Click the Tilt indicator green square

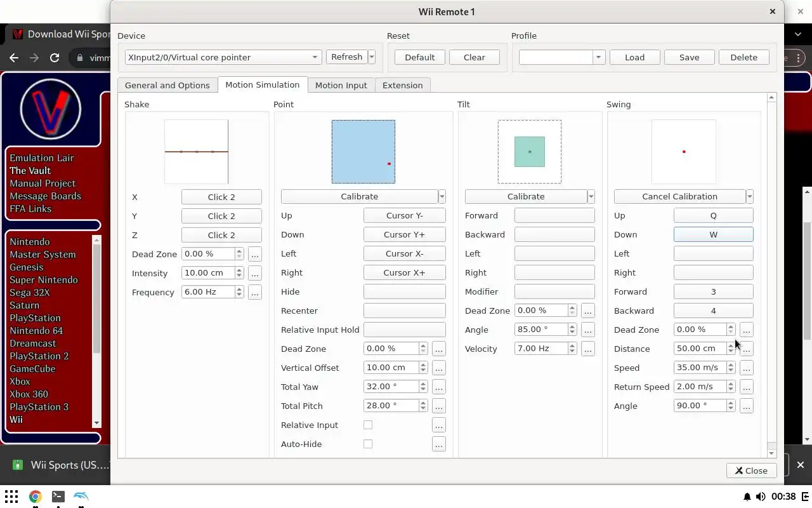[x=530, y=152]
